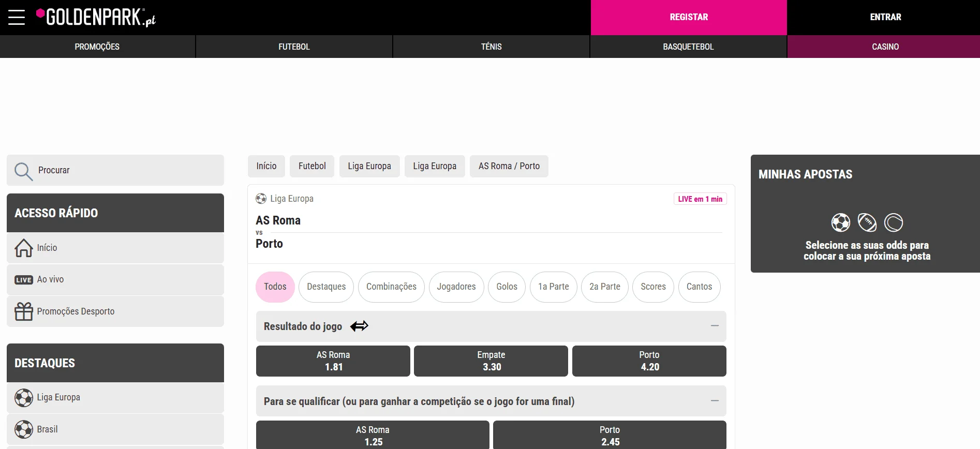980x449 pixels.
Task: Open the Futebol menu item
Action: pyautogui.click(x=294, y=47)
